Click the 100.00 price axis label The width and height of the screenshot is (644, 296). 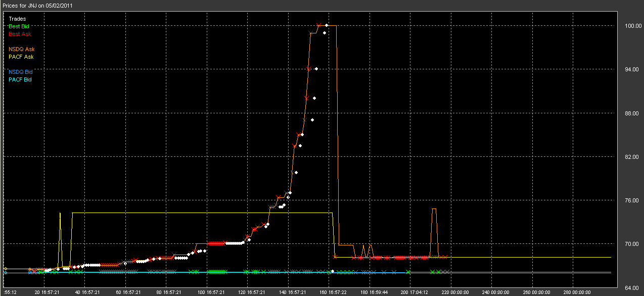(633, 26)
